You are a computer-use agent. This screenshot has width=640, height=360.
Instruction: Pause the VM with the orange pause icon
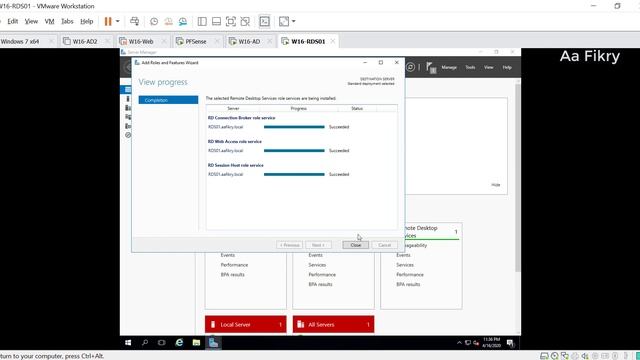pyautogui.click(x=108, y=21)
